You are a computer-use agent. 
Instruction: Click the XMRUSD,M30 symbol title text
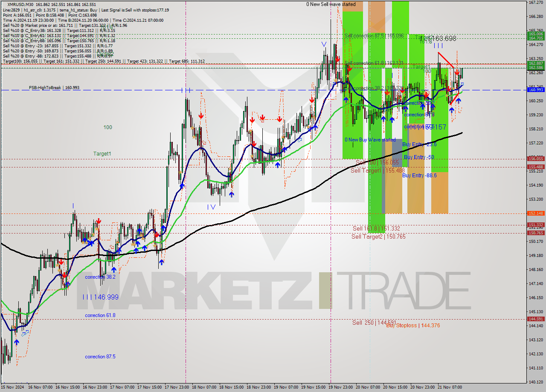tap(20, 4)
